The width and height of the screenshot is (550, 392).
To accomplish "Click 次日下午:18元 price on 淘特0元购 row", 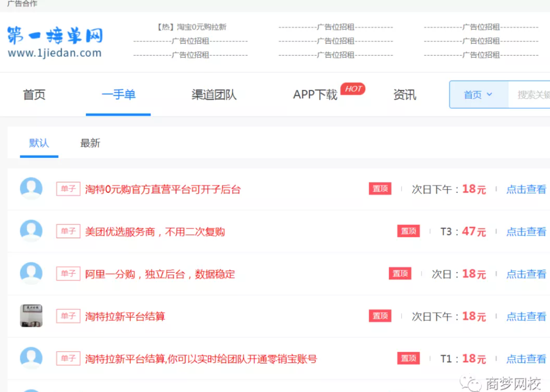I will (x=449, y=189).
